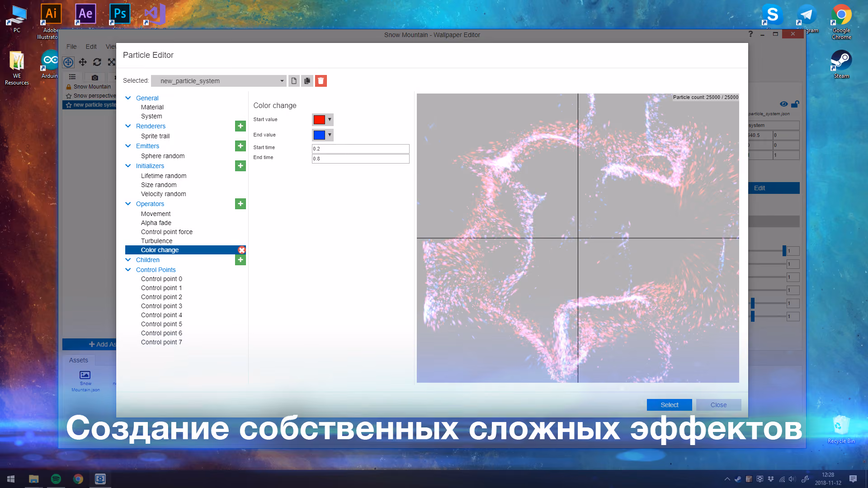The height and width of the screenshot is (488, 868).
Task: Open the Selected particle system dropdown
Action: pos(219,81)
